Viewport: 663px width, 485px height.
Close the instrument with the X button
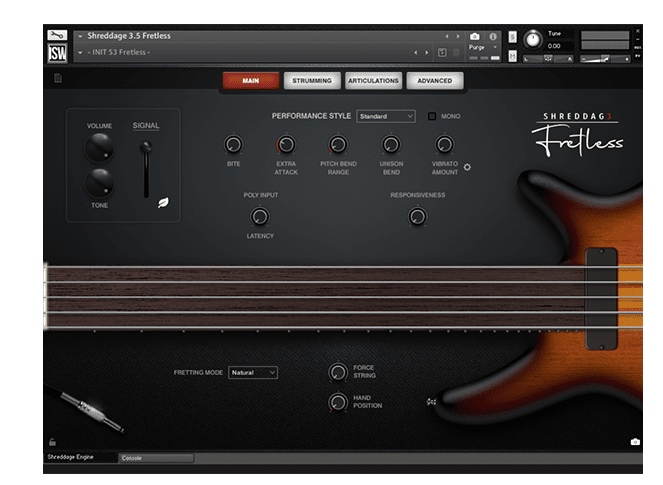[638, 31]
